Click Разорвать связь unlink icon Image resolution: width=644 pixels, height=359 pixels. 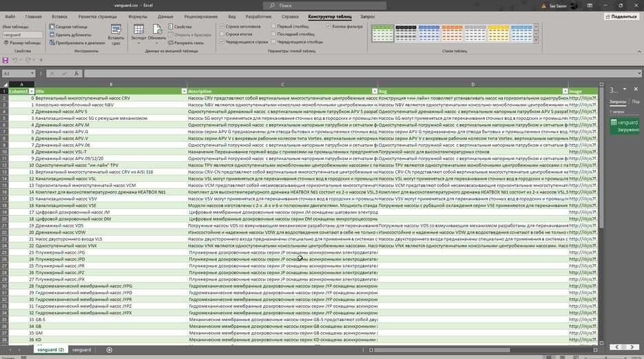(171, 43)
